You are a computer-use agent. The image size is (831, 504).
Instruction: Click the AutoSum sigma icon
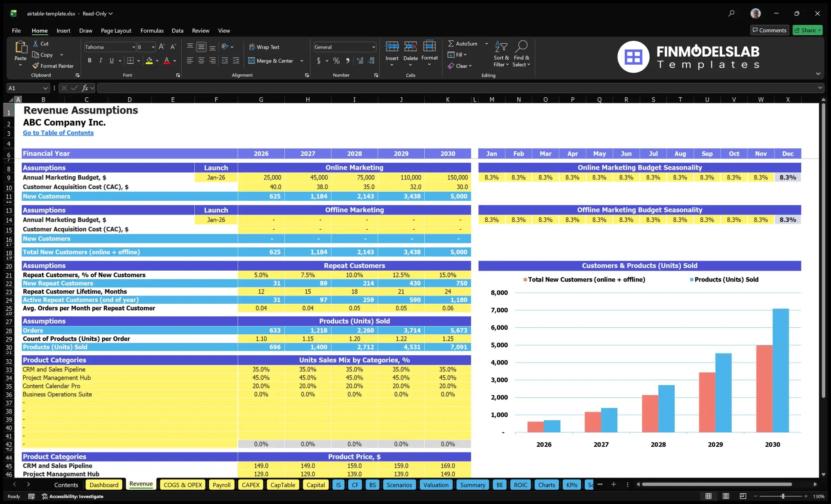tap(451, 43)
